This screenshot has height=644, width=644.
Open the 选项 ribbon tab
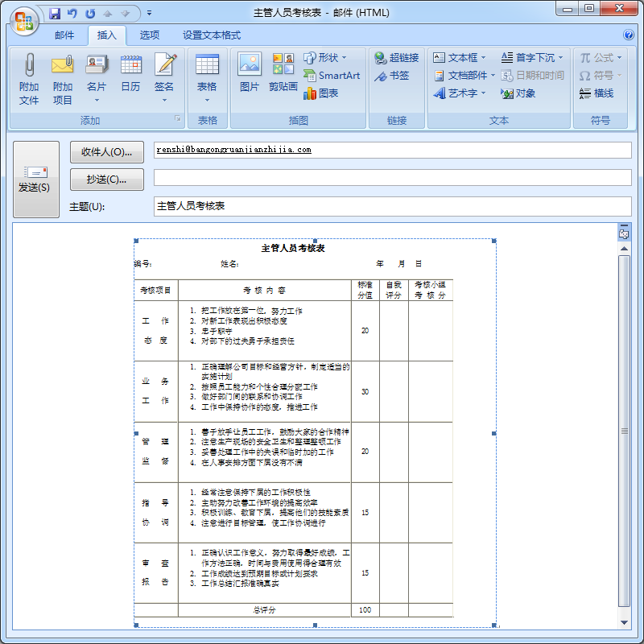pos(150,35)
